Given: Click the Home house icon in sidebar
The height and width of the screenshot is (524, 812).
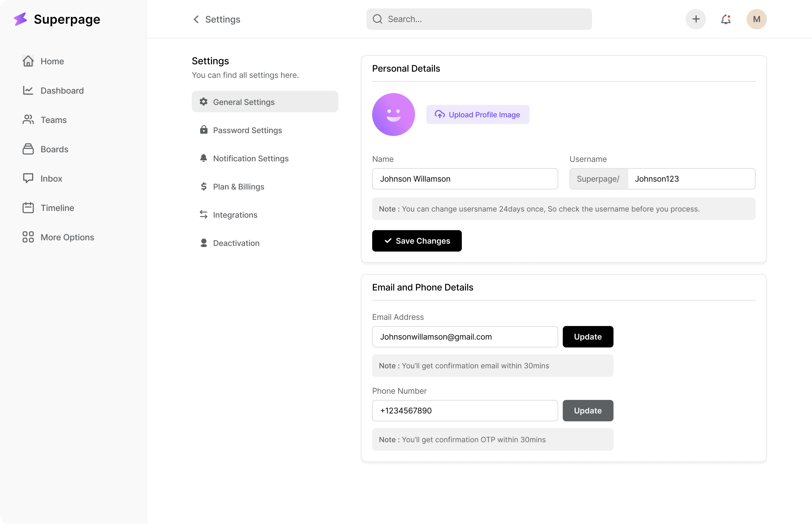Looking at the screenshot, I should [28, 61].
